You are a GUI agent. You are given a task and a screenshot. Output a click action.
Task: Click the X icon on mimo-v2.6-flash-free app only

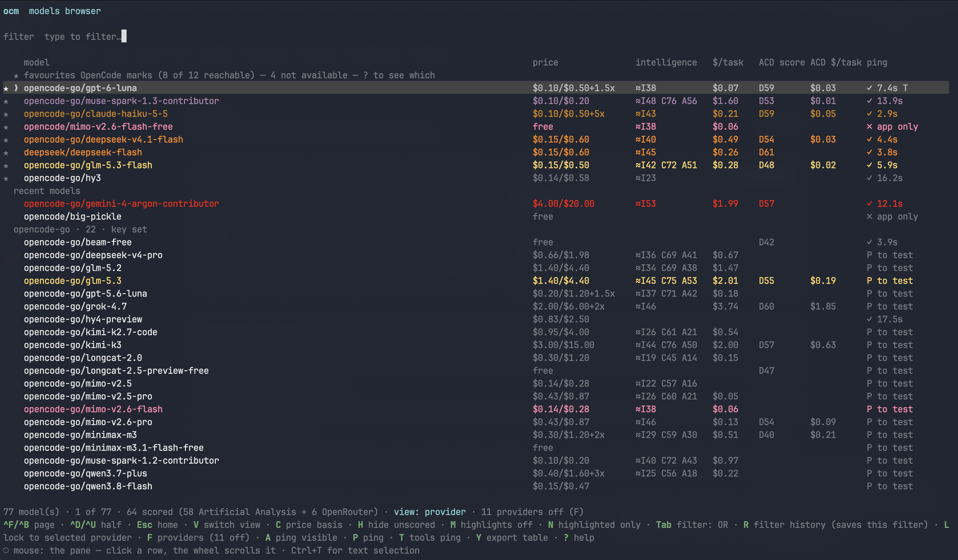pos(869,127)
